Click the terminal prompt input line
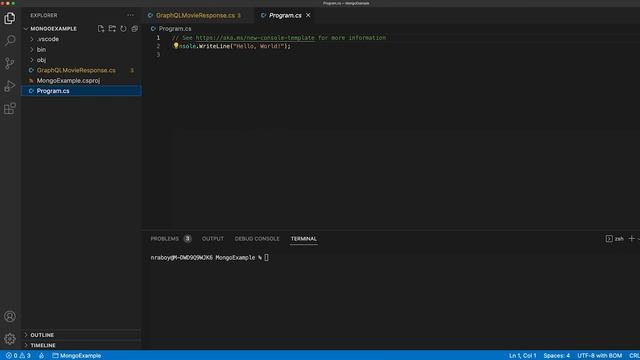Viewport: 640px width, 360px height. [x=209, y=258]
